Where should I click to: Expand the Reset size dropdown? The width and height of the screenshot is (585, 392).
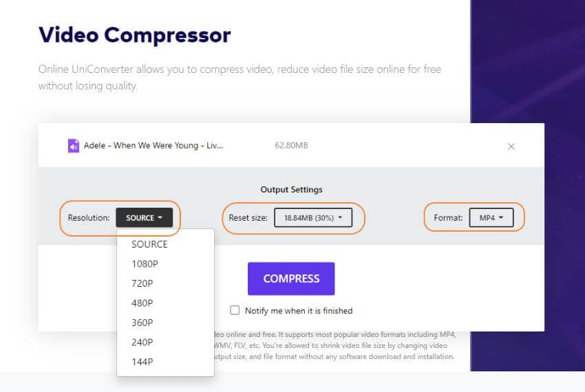pos(313,218)
